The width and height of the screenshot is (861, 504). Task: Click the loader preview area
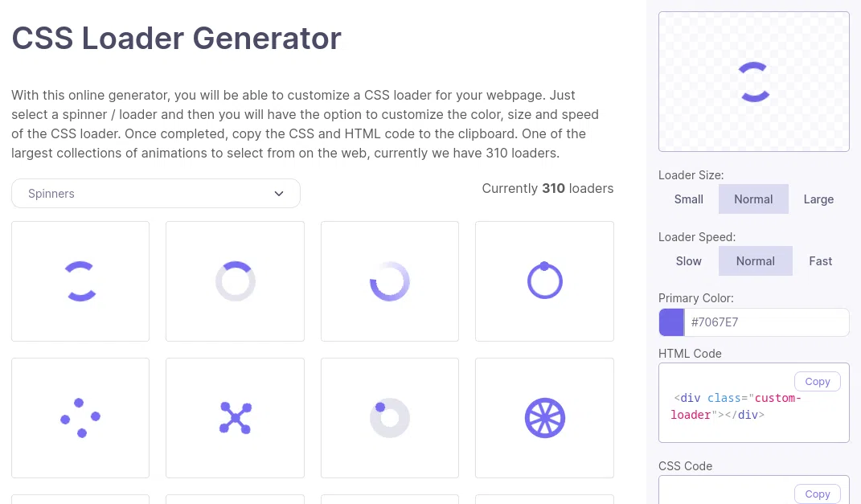click(x=754, y=82)
